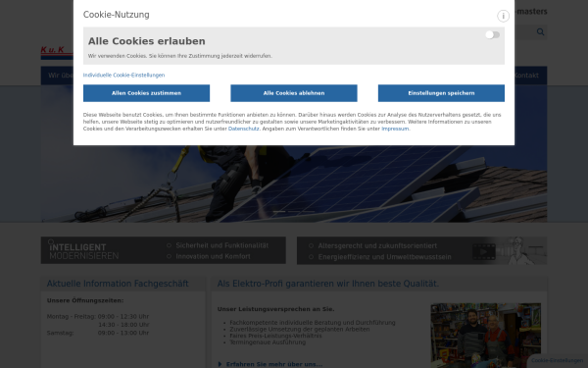Screen dimensions: 588x368
Task: Click the Unsere Öffnungszeiten text
Action: [x=85, y=300]
